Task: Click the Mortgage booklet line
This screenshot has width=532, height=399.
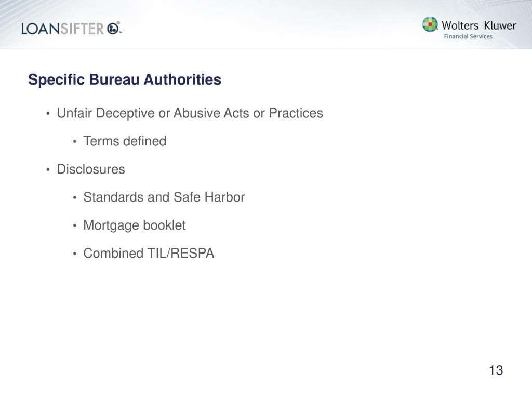Action: click(x=135, y=225)
